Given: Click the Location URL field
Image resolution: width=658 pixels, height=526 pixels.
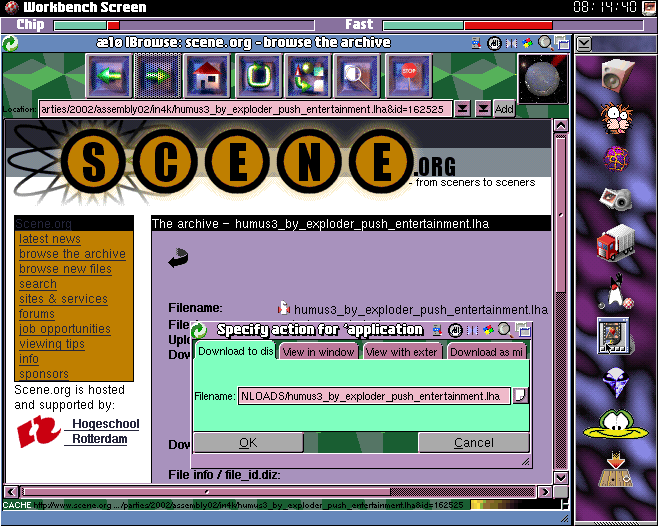Looking at the screenshot, I should pos(246,109).
